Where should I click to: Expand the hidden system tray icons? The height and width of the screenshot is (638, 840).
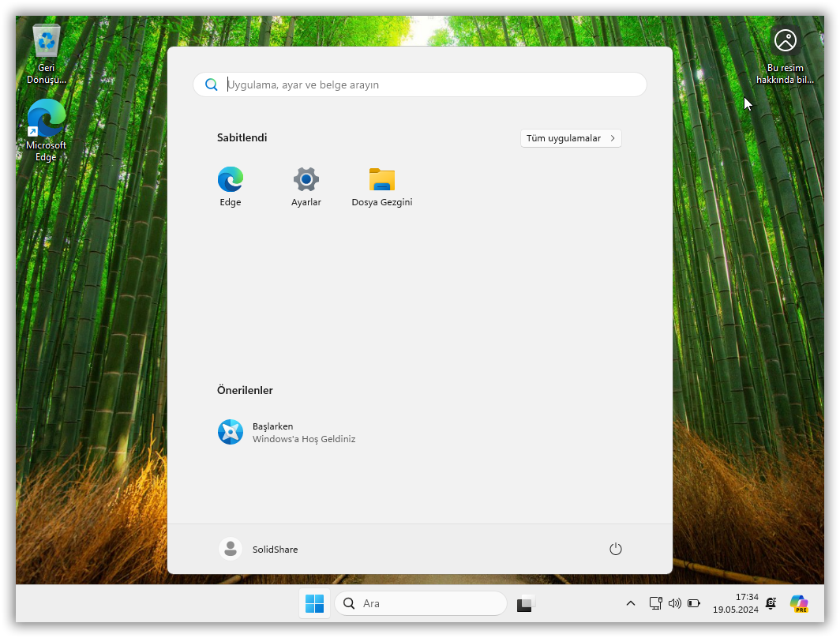tap(631, 603)
